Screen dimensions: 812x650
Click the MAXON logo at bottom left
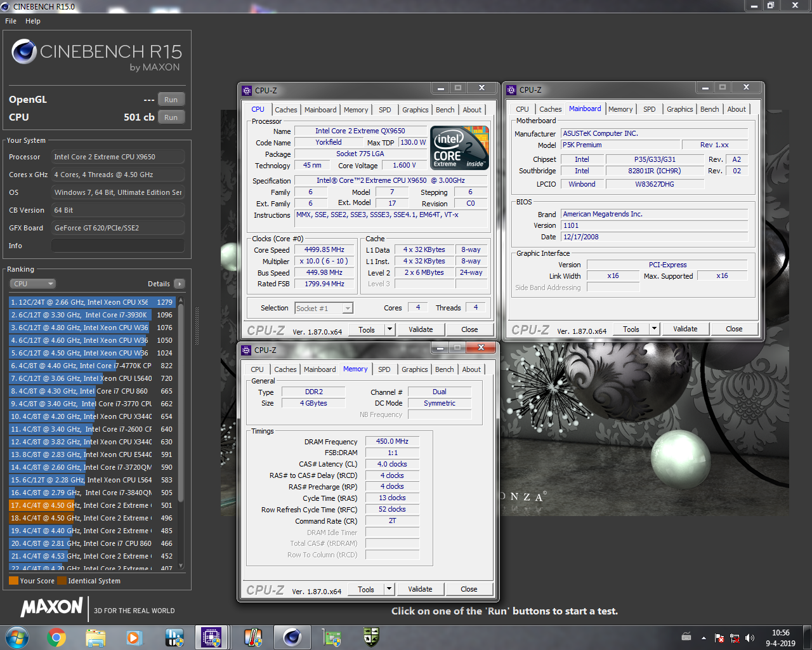pyautogui.click(x=52, y=607)
